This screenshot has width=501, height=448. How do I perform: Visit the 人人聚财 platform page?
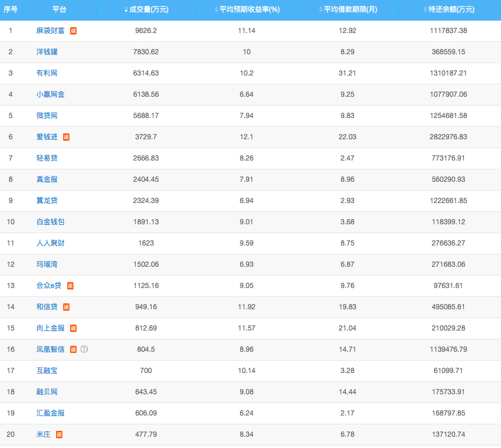point(51,243)
